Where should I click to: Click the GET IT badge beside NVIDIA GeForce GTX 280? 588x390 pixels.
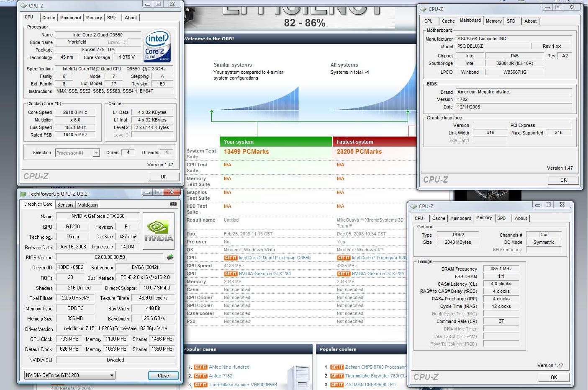click(344, 274)
